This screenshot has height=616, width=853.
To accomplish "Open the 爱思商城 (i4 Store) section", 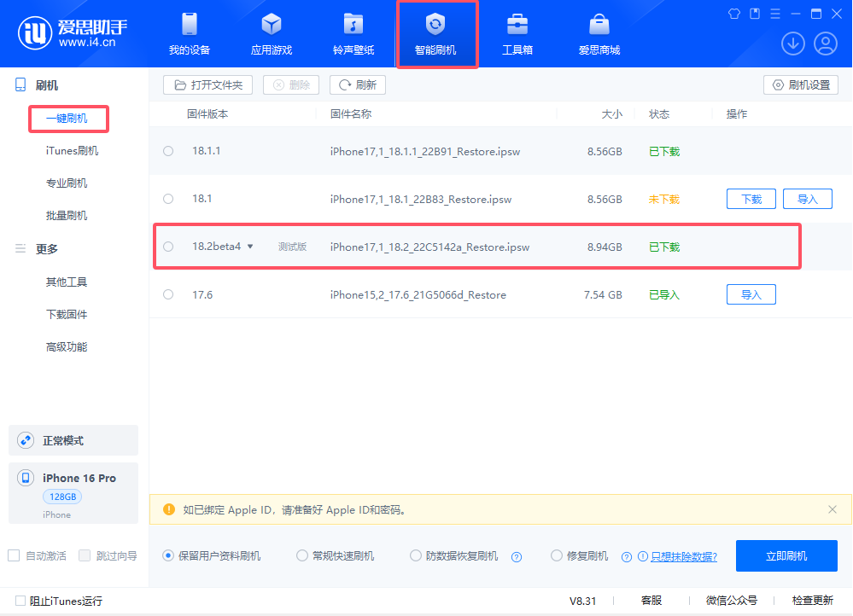I will (600, 32).
